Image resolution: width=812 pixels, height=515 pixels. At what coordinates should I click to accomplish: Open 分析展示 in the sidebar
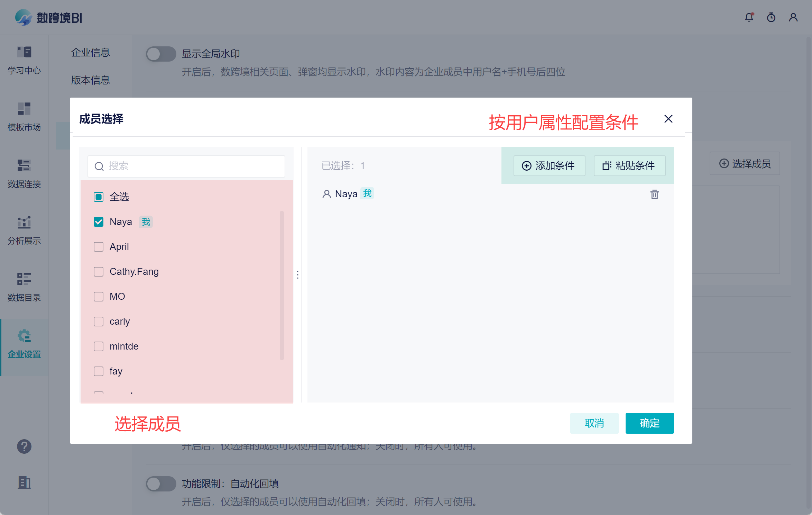[x=24, y=230]
